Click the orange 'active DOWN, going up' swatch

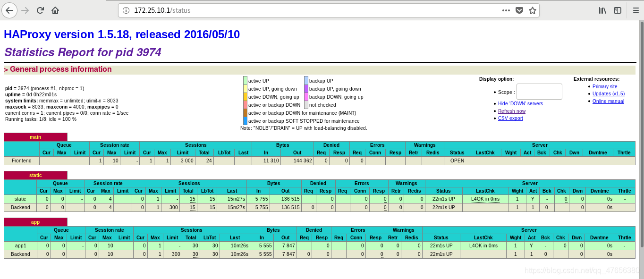(245, 97)
